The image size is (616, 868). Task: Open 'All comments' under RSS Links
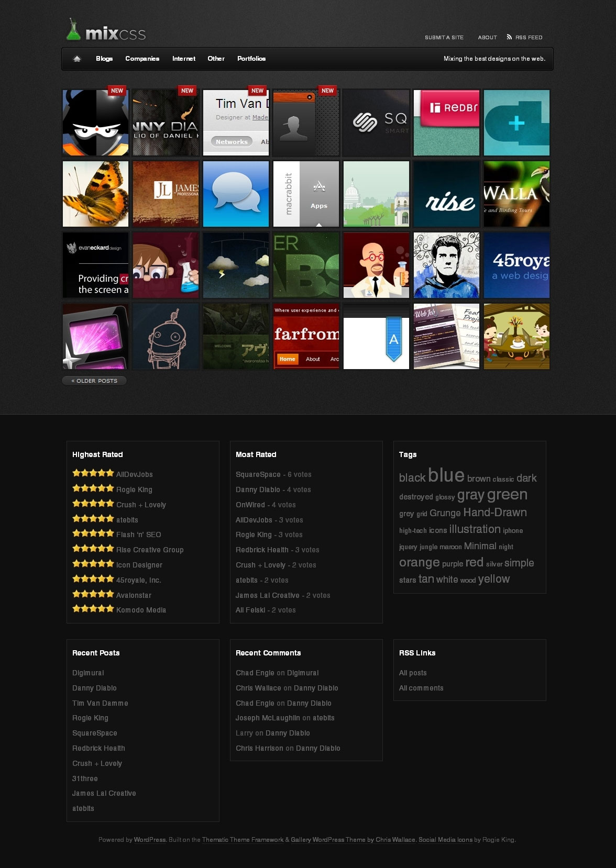(421, 688)
